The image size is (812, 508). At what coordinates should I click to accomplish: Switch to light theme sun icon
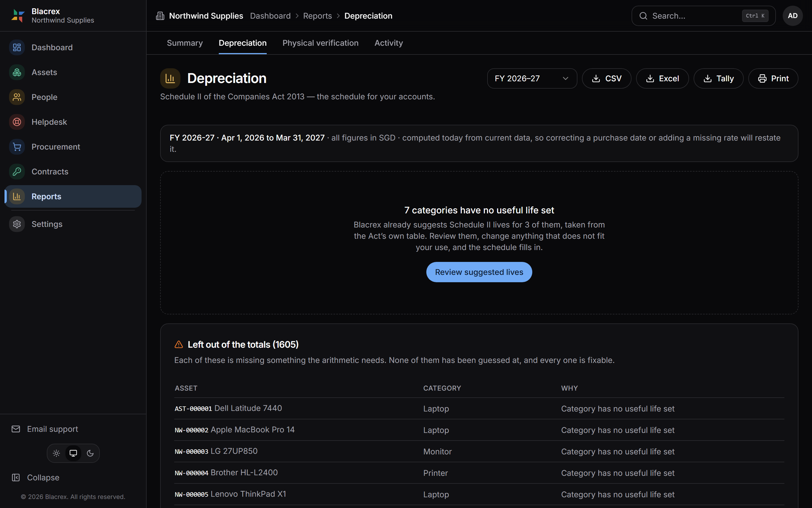pos(56,453)
